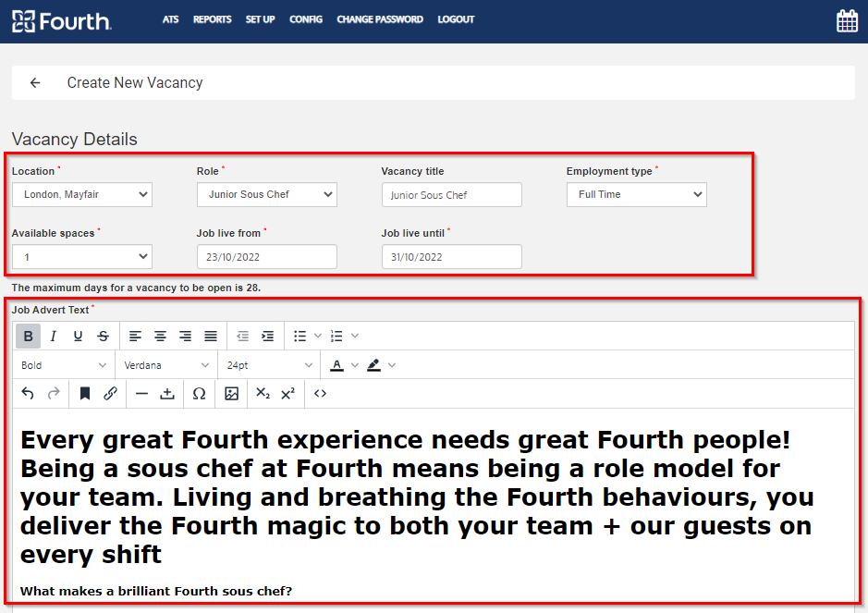
Task: Open text color picker arrow
Action: pyautogui.click(x=355, y=365)
